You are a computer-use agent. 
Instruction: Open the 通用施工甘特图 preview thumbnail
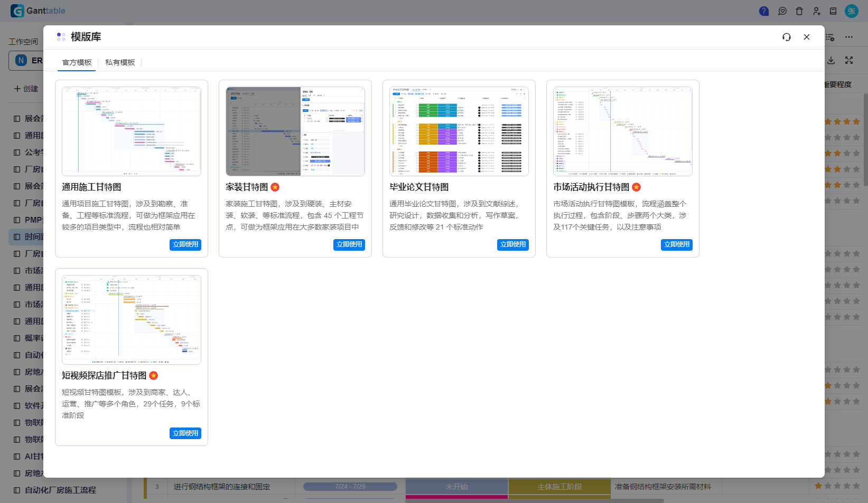pos(132,131)
